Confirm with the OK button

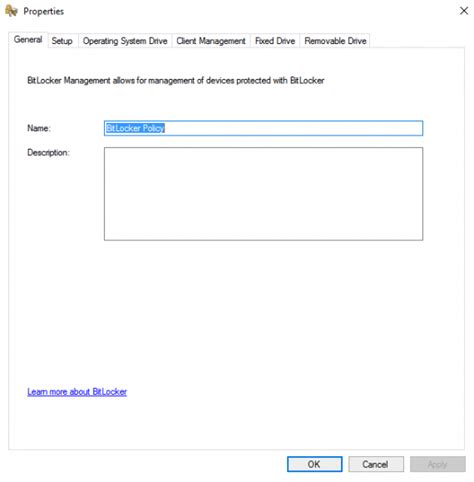pyautogui.click(x=314, y=464)
